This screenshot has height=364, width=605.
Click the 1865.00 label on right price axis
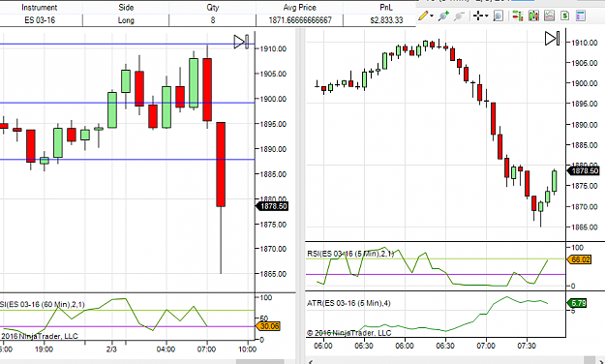585,227
